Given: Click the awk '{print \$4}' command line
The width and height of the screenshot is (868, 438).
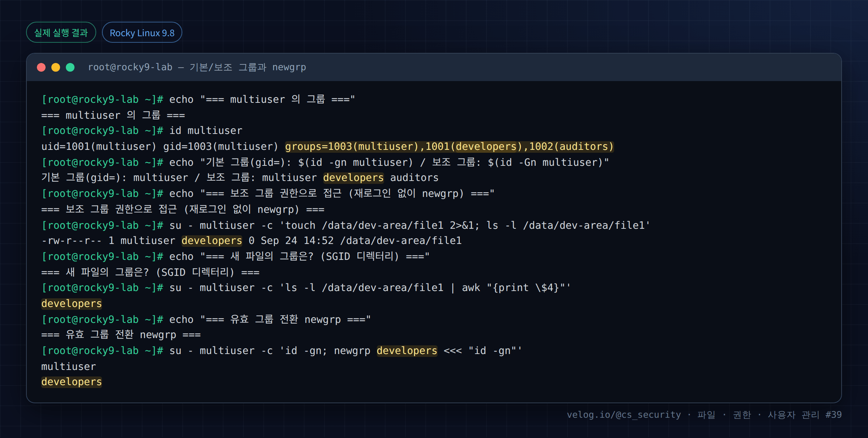Looking at the screenshot, I should pyautogui.click(x=306, y=288).
